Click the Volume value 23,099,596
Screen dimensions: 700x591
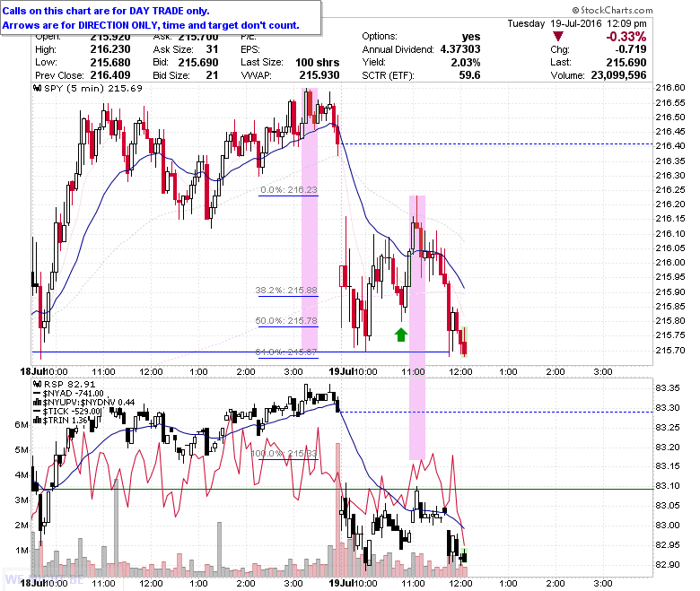pos(618,75)
